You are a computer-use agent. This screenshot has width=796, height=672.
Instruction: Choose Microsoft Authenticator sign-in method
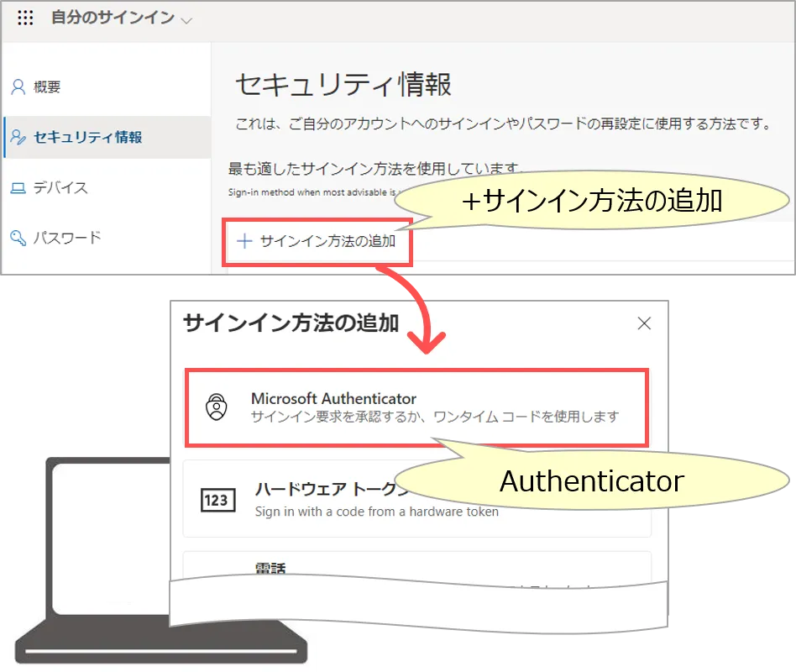334,399
